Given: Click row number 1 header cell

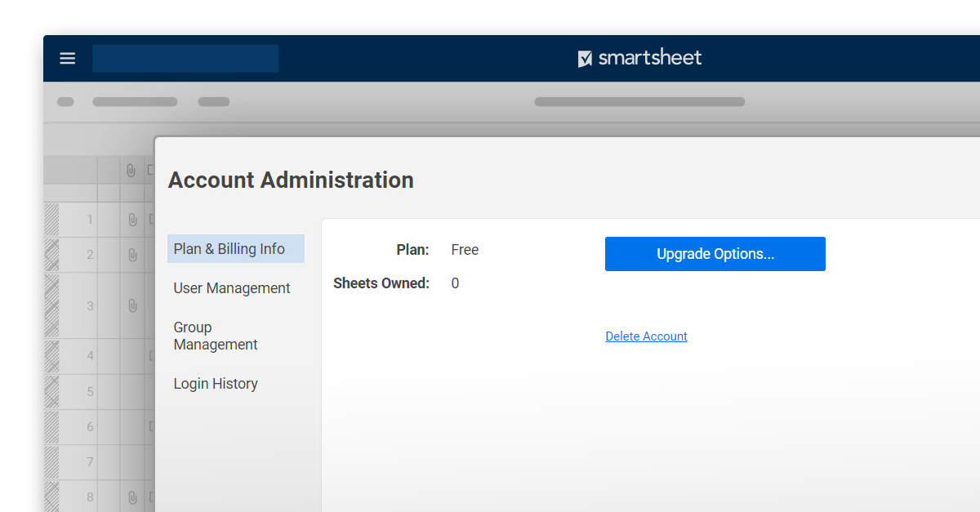Looking at the screenshot, I should coord(90,220).
